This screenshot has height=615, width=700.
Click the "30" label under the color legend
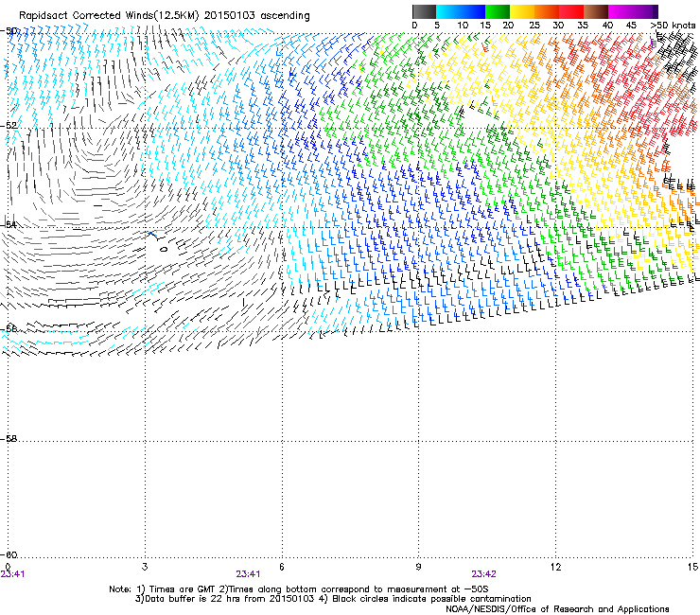pyautogui.click(x=558, y=26)
